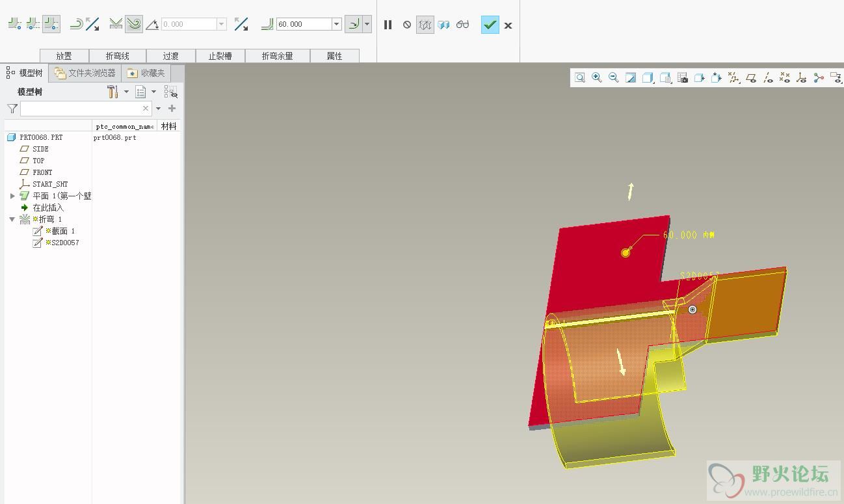Screen dimensions: 844x504
Task: Toggle the unattached geometry preview mode
Action: [425, 25]
